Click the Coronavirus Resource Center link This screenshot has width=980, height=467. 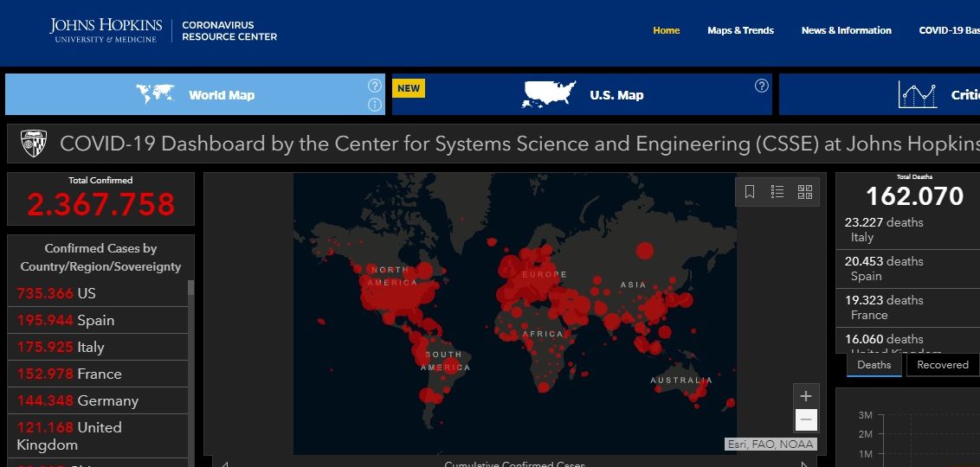229,30
